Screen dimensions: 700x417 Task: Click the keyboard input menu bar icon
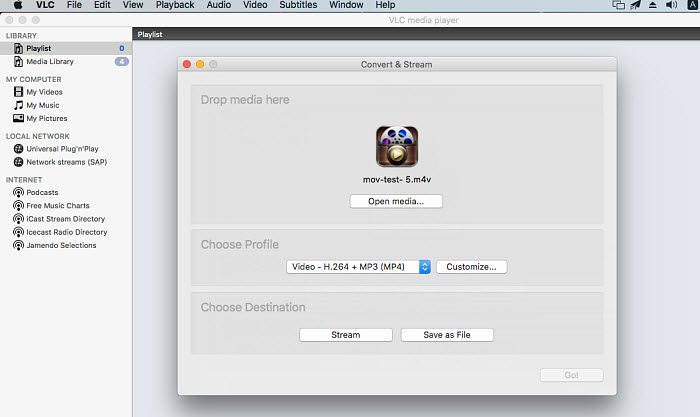point(692,5)
